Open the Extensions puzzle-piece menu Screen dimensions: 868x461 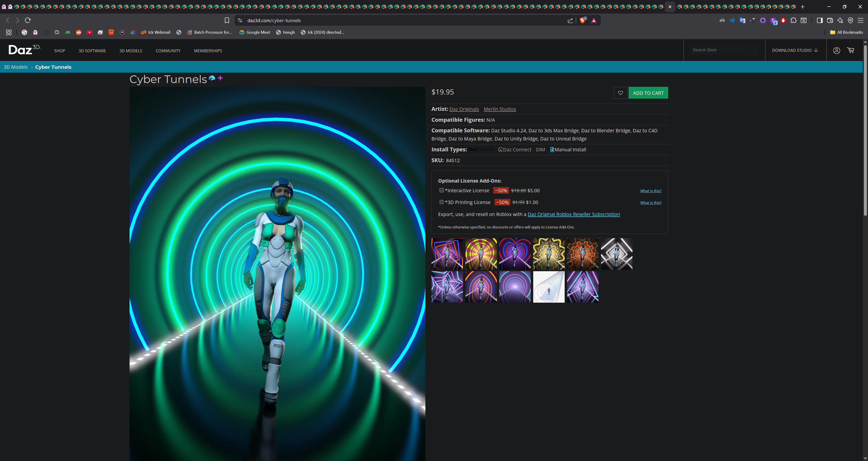coord(793,21)
